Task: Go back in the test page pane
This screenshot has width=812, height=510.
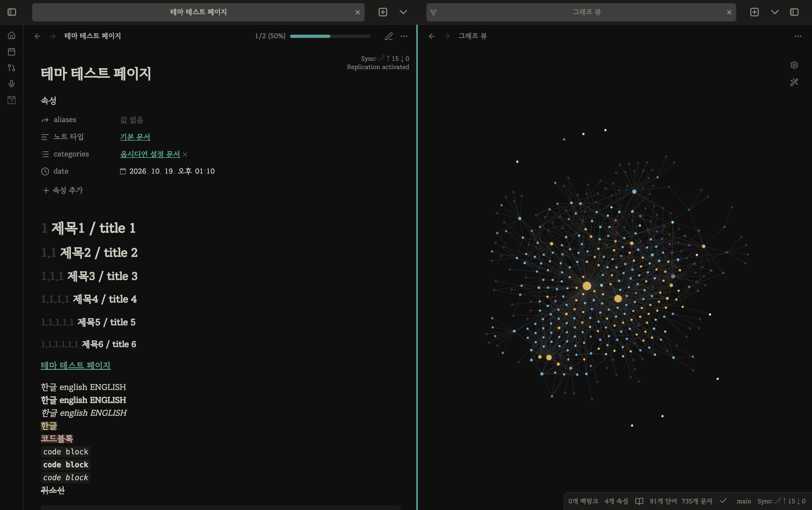Action: [37, 36]
